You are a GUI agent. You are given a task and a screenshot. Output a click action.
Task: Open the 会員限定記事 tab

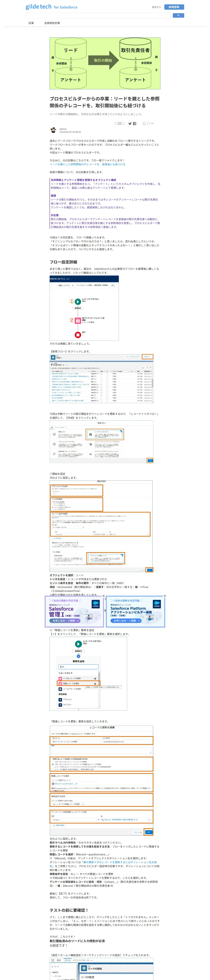52,23
